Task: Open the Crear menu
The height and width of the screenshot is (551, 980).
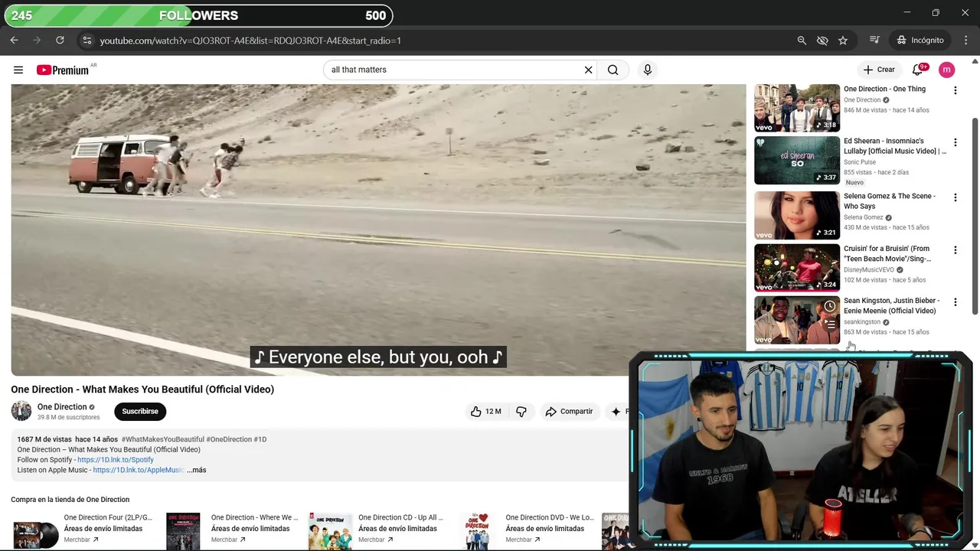Action: (879, 70)
